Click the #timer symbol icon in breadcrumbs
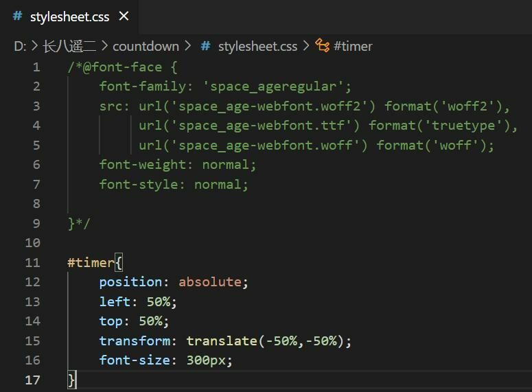Viewport: 532px width, 392px height. click(x=322, y=46)
